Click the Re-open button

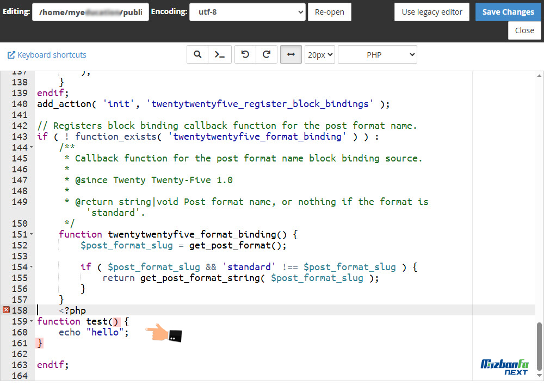(x=330, y=11)
